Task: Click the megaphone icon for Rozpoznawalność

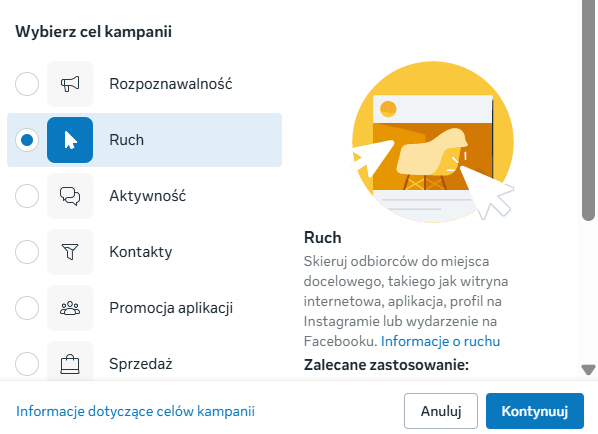Action: [70, 84]
